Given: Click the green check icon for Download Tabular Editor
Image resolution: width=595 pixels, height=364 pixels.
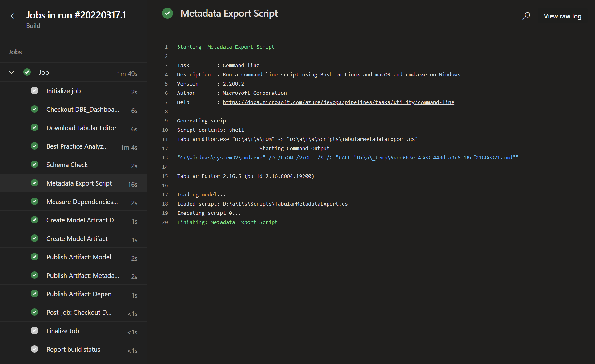Looking at the screenshot, I should coord(34,128).
